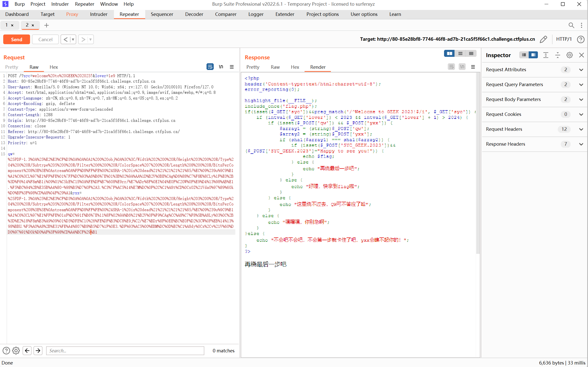Viewport: 588px width, 367px height.
Task: Open the Burp menu
Action: coord(20,4)
